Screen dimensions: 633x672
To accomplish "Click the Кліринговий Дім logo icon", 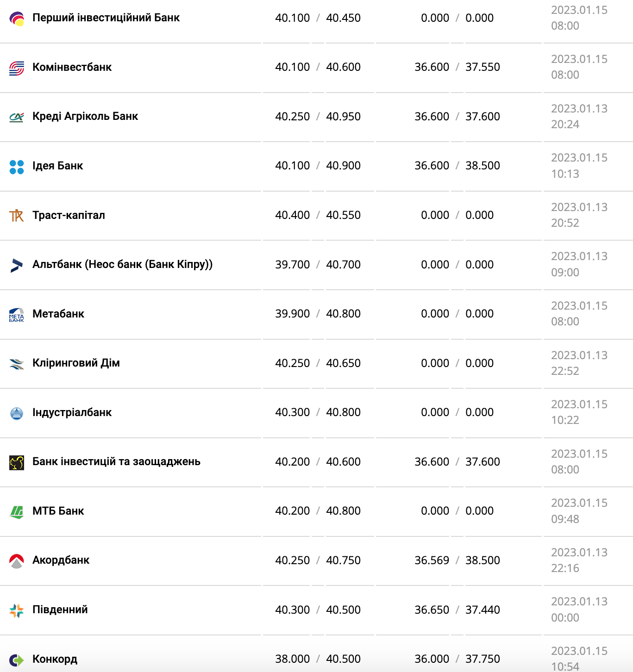I will pyautogui.click(x=17, y=364).
